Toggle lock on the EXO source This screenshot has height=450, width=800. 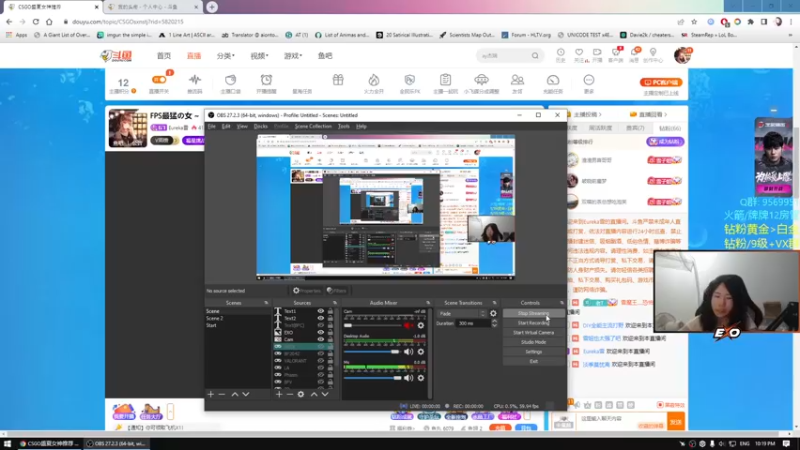tap(330, 332)
